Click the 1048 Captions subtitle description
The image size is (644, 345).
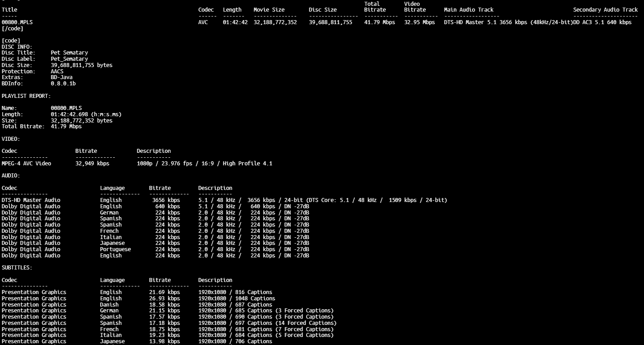click(x=236, y=299)
